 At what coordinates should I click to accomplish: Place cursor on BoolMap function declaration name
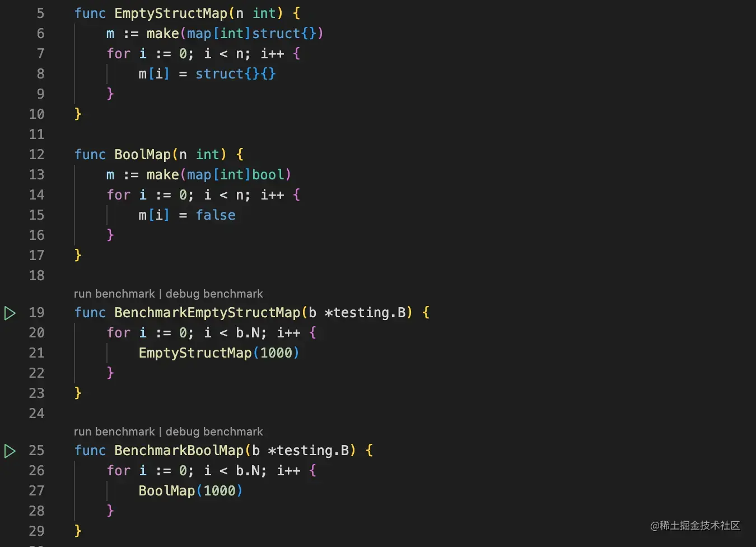tap(143, 155)
